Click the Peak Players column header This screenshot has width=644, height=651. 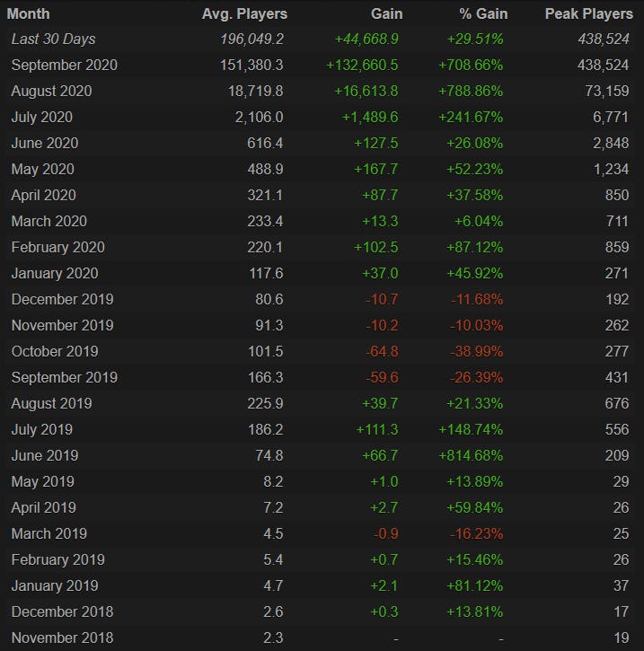tap(587, 13)
